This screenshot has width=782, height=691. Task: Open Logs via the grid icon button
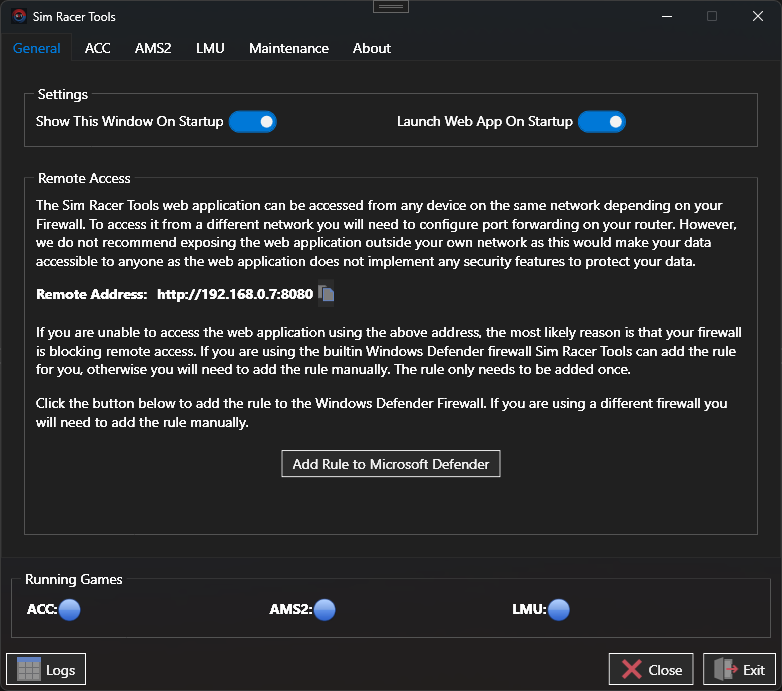[46, 670]
